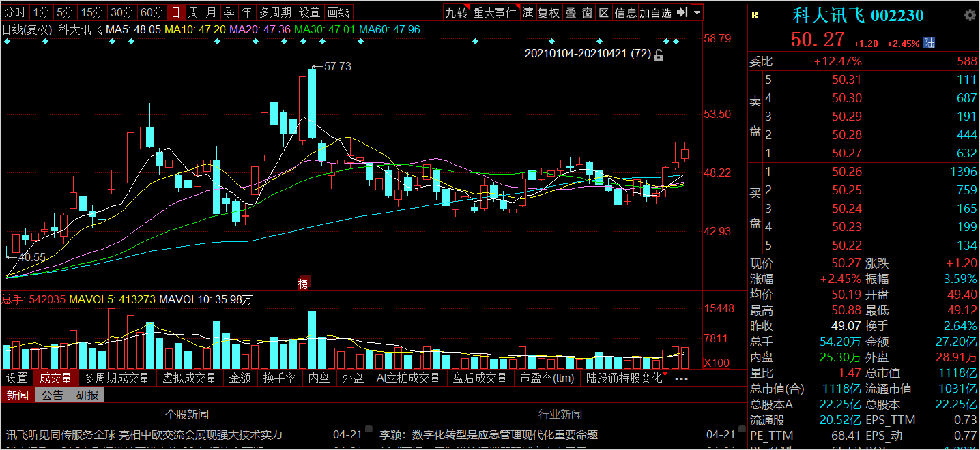This screenshot has height=450, width=980.
Task: Click the 演 toolbar button
Action: click(528, 12)
